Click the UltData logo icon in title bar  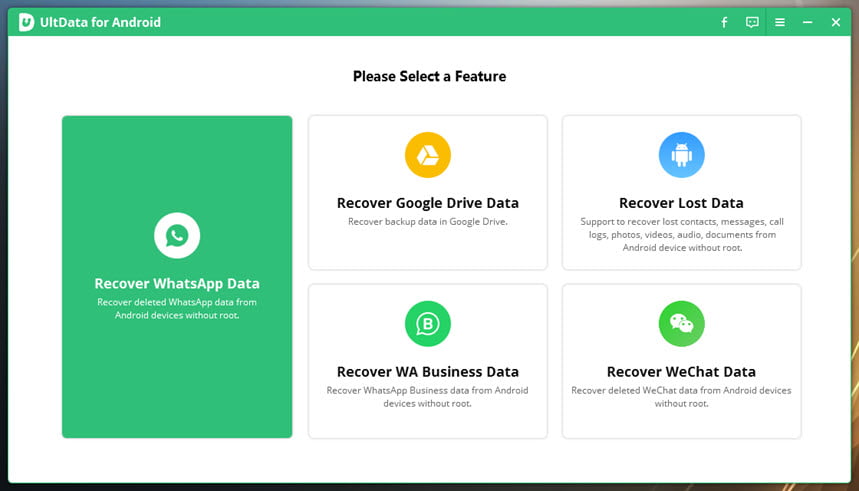coord(26,22)
